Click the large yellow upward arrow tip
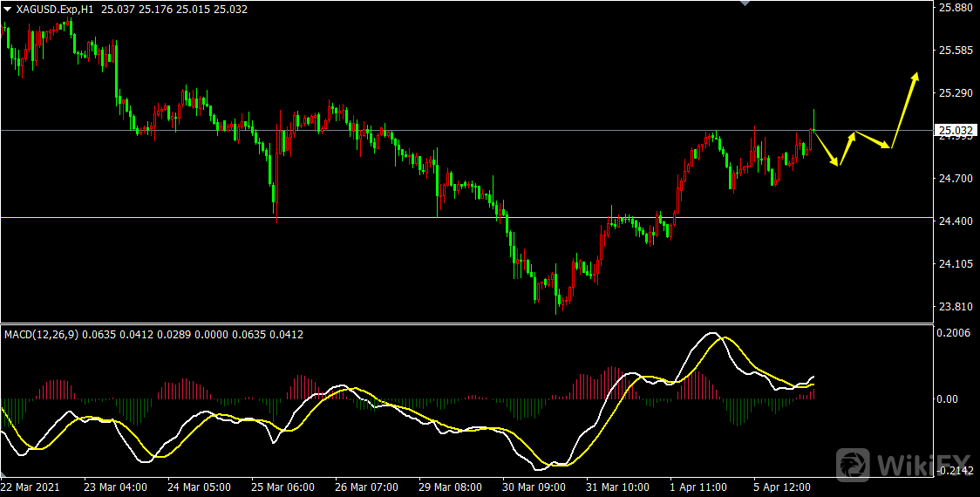The width and height of the screenshot is (980, 497). (x=915, y=75)
